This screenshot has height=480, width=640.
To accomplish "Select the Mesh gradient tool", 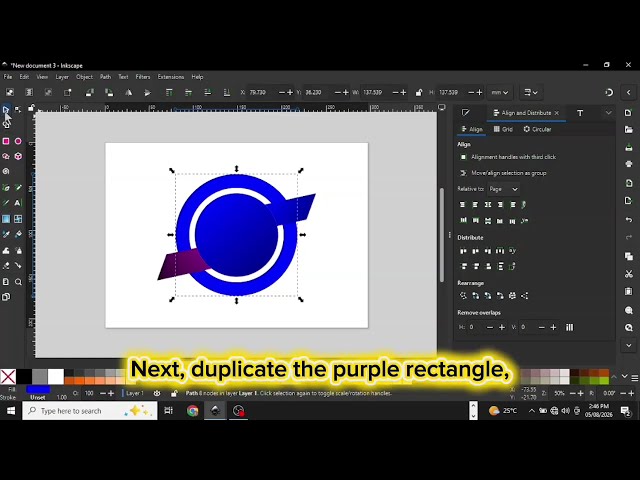I will coord(18,219).
